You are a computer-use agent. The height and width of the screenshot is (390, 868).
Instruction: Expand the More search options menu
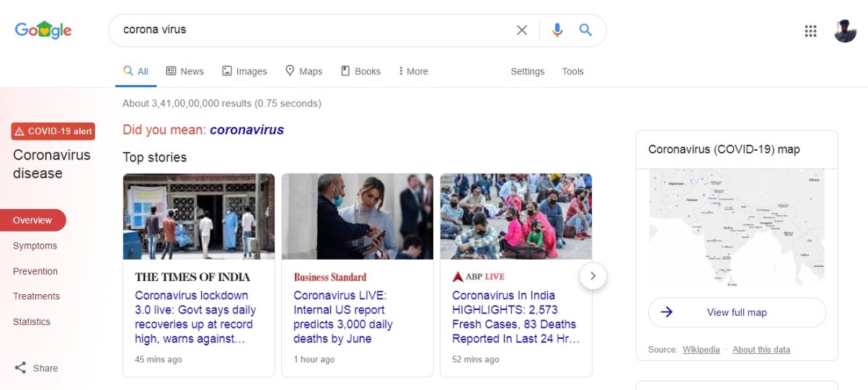coord(413,71)
